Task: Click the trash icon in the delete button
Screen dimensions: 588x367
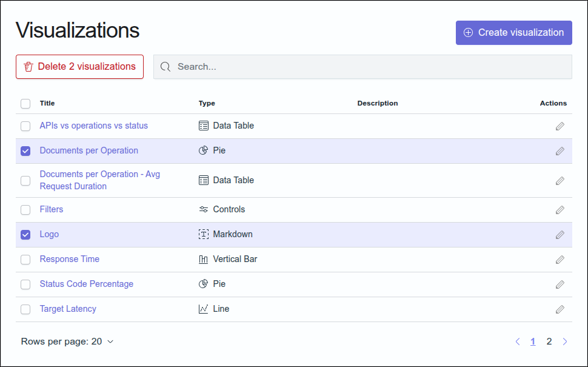Action: pos(28,67)
